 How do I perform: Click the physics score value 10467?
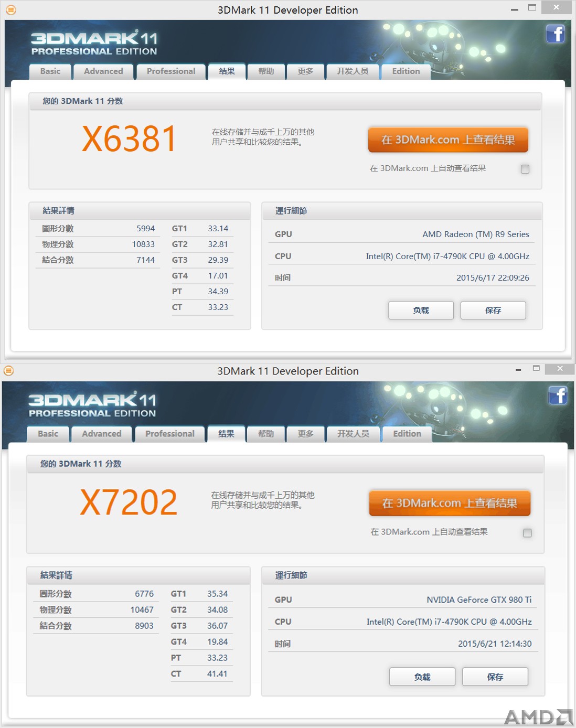tap(142, 610)
